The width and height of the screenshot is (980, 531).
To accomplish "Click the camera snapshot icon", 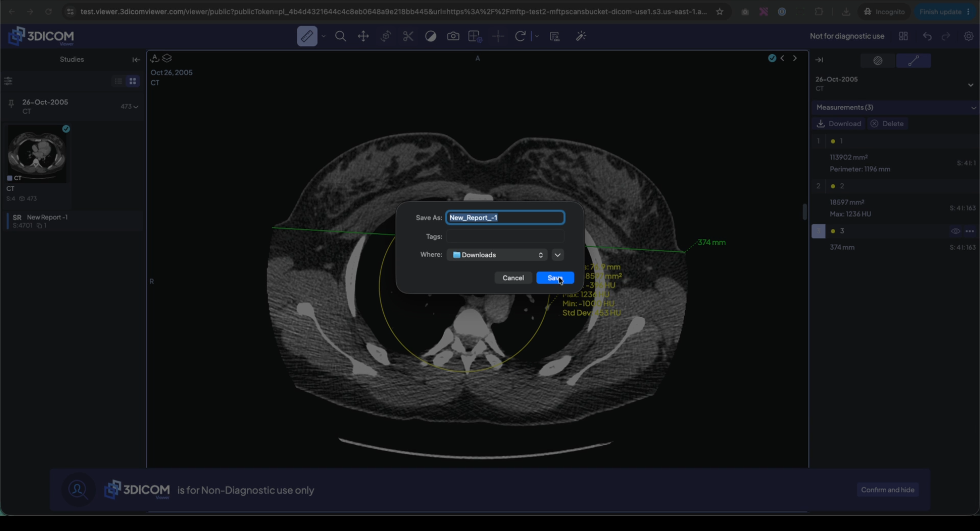I will 453,36.
